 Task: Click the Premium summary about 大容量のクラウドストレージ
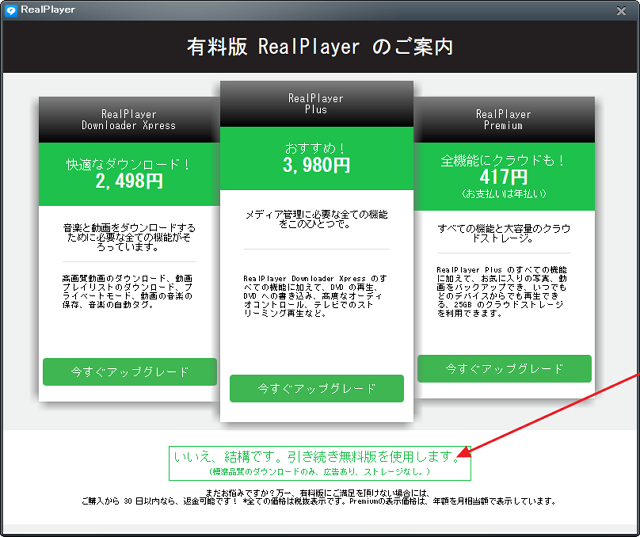tap(503, 234)
